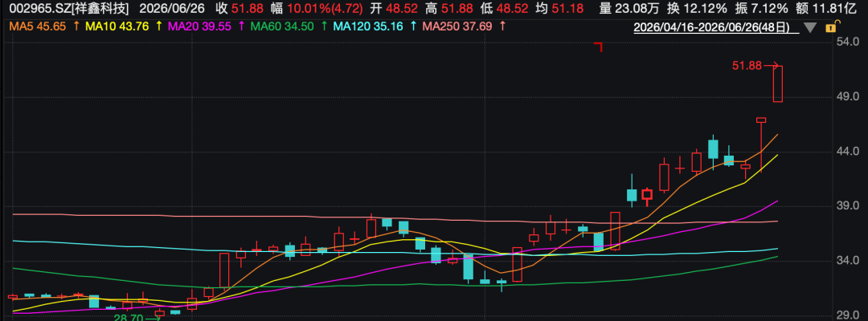This screenshot has width=868, height=321.
Task: Click the 54.0 price axis label
Action: (848, 43)
